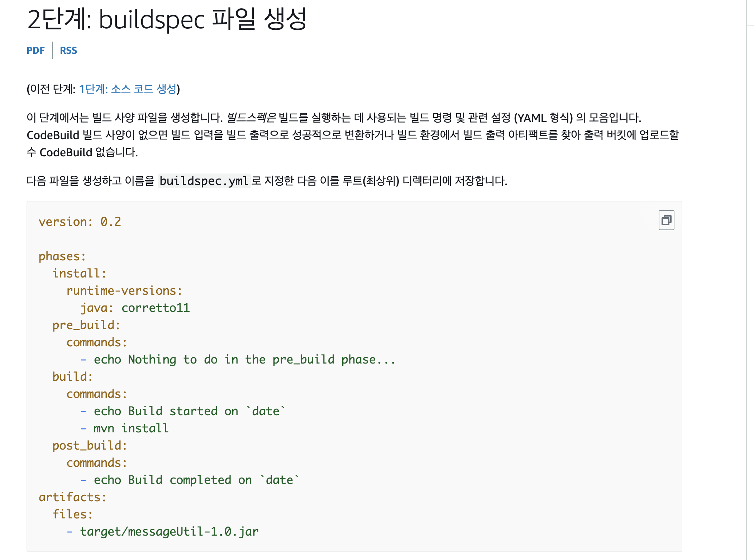The height and width of the screenshot is (560, 754).
Task: Click the 'java: corretto11' line
Action: (135, 308)
